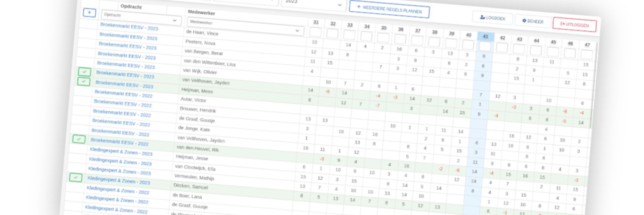
Task: Click Uitloggen to log out
Action: tap(574, 25)
